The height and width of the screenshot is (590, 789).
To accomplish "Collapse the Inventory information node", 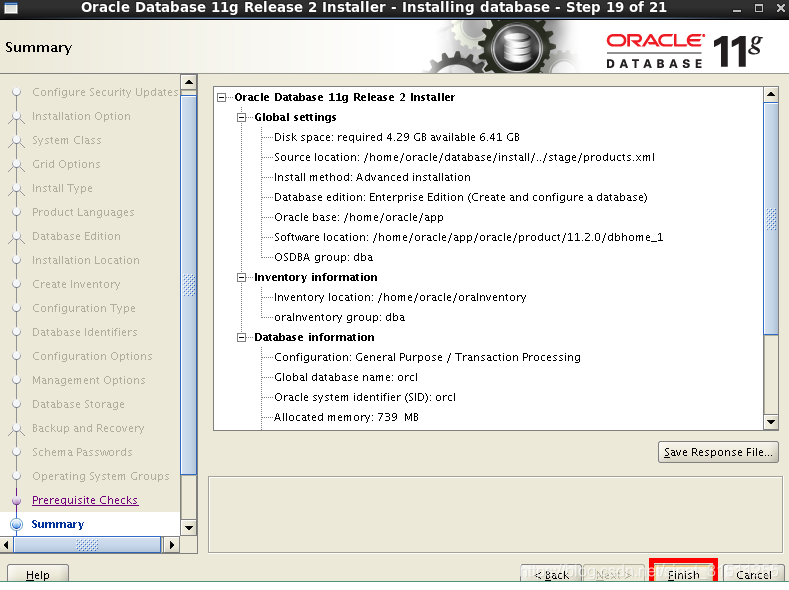I will click(242, 278).
